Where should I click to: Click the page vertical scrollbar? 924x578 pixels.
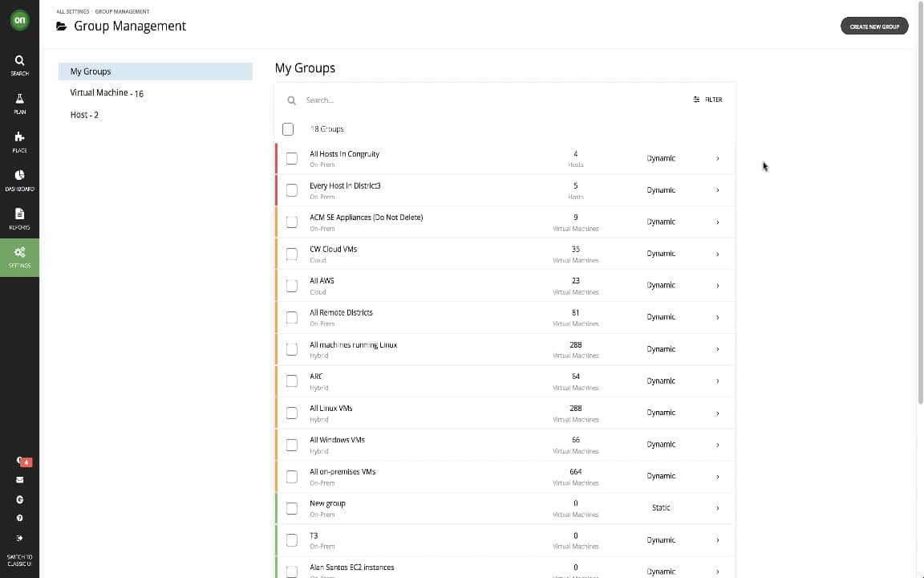pyautogui.click(x=921, y=201)
